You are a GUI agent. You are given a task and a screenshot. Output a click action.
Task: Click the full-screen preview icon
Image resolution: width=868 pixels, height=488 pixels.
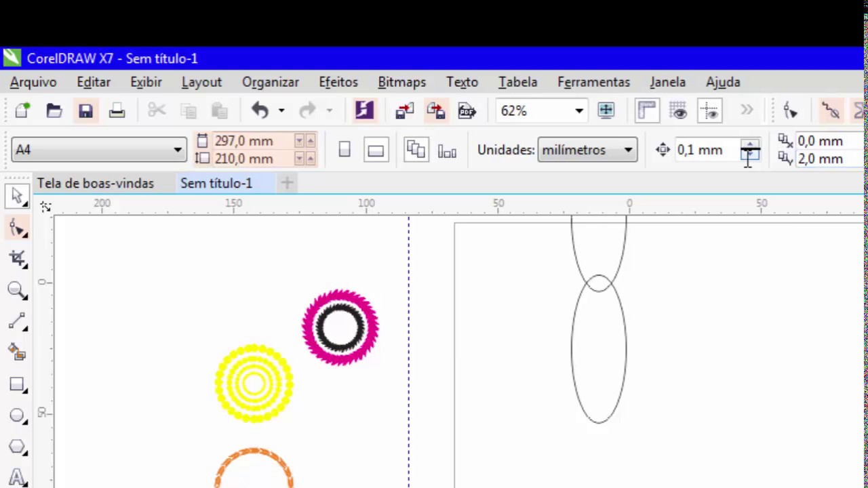[606, 110]
